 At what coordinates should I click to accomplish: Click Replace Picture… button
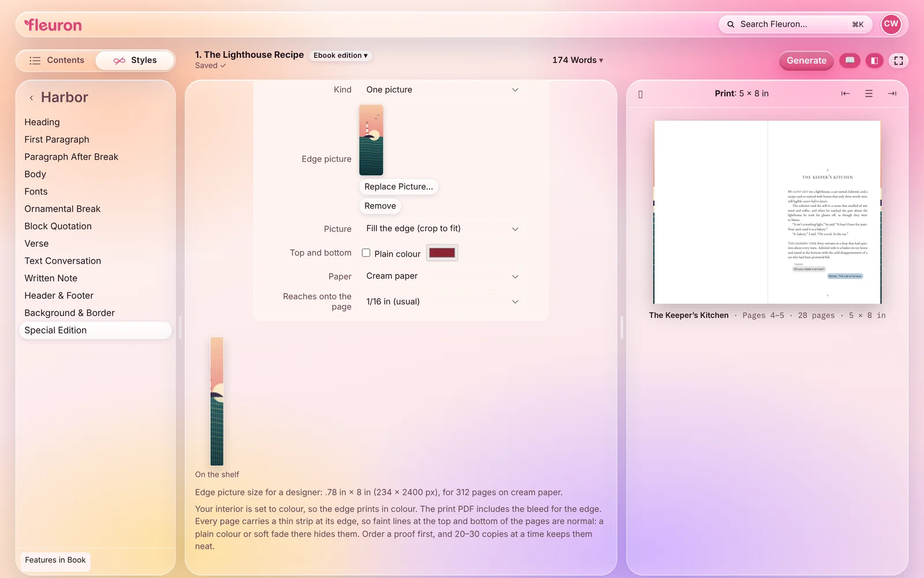pyautogui.click(x=398, y=187)
